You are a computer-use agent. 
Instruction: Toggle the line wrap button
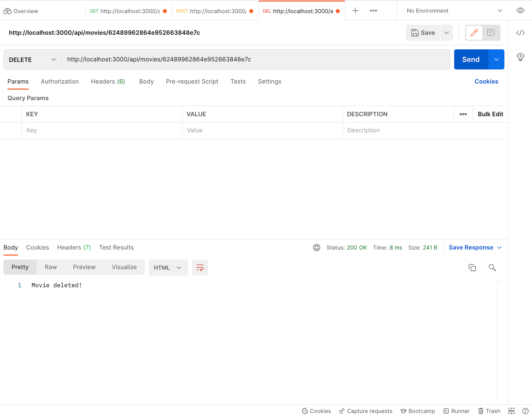pos(200,268)
